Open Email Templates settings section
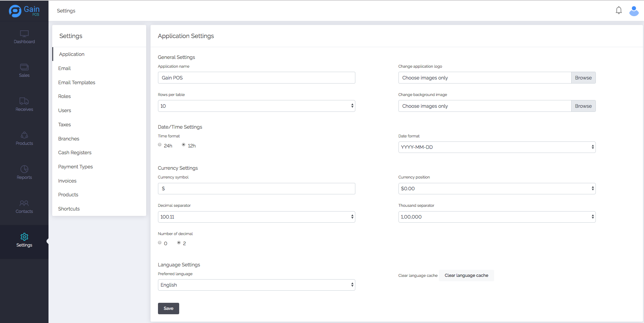 pyautogui.click(x=77, y=83)
